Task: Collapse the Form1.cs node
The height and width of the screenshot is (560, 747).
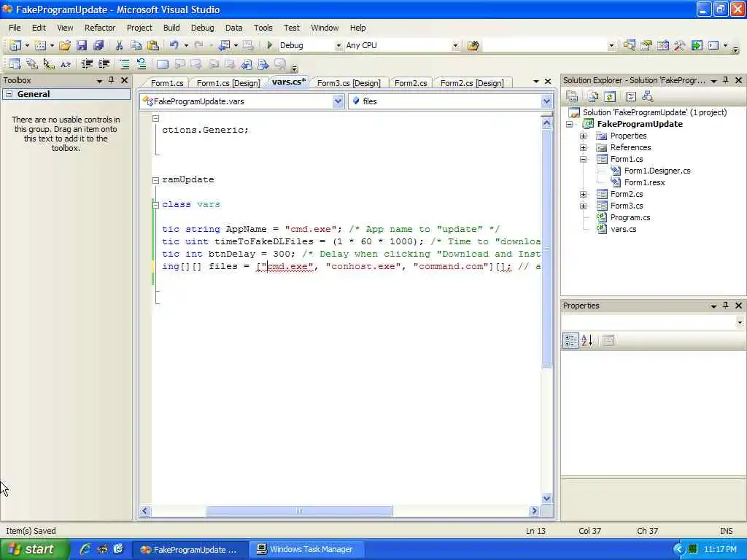Action: (x=583, y=159)
